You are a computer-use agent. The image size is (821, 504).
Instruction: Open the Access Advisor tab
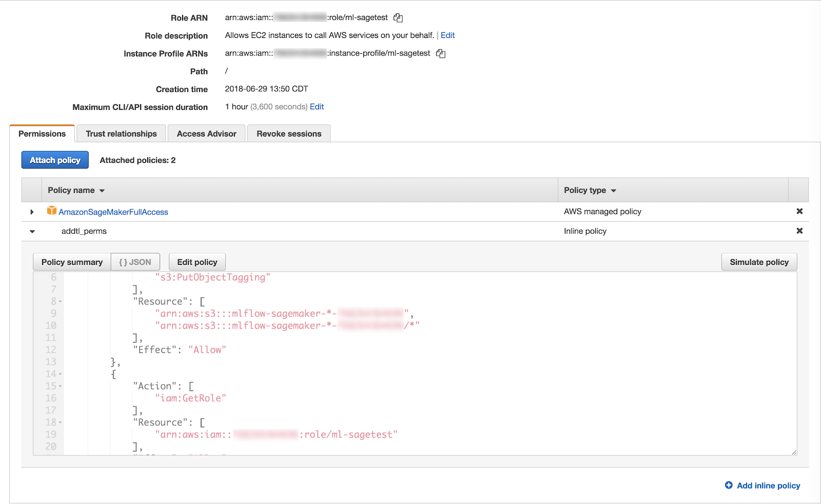206,134
